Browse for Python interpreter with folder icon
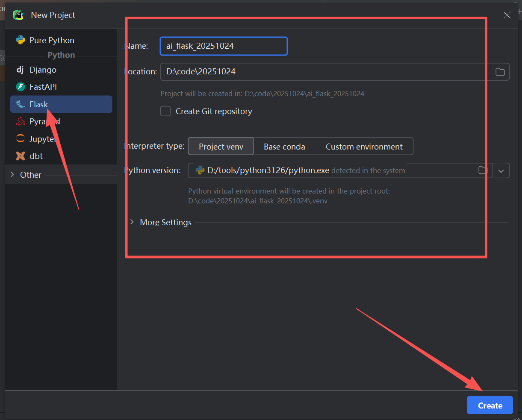Viewport: 522px width, 420px height. tap(482, 170)
